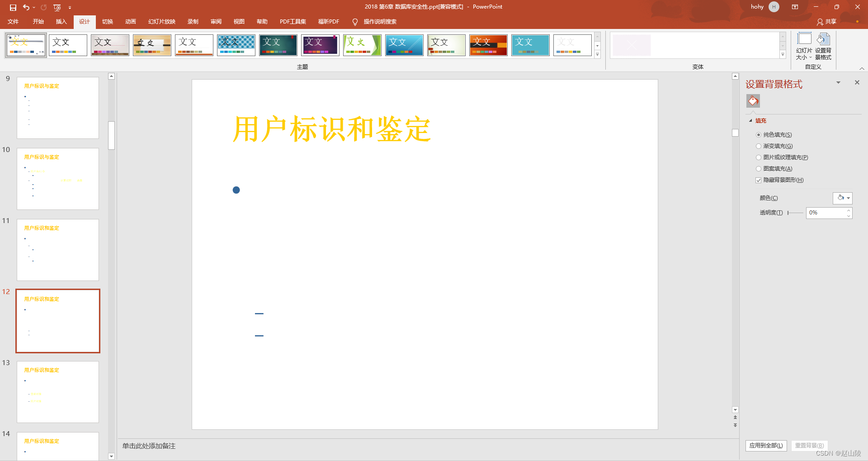Select Pattern fill radio option
Screen dimensions: 868x461
758,169
